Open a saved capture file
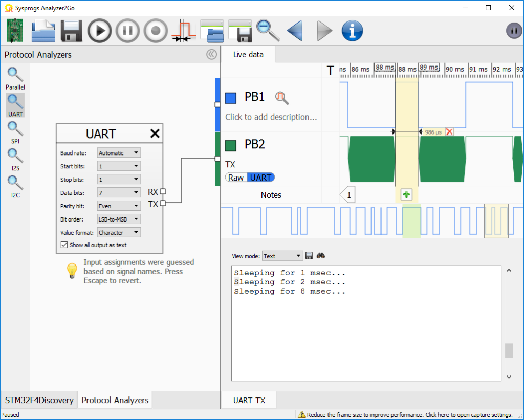The width and height of the screenshot is (524, 420). tap(43, 31)
